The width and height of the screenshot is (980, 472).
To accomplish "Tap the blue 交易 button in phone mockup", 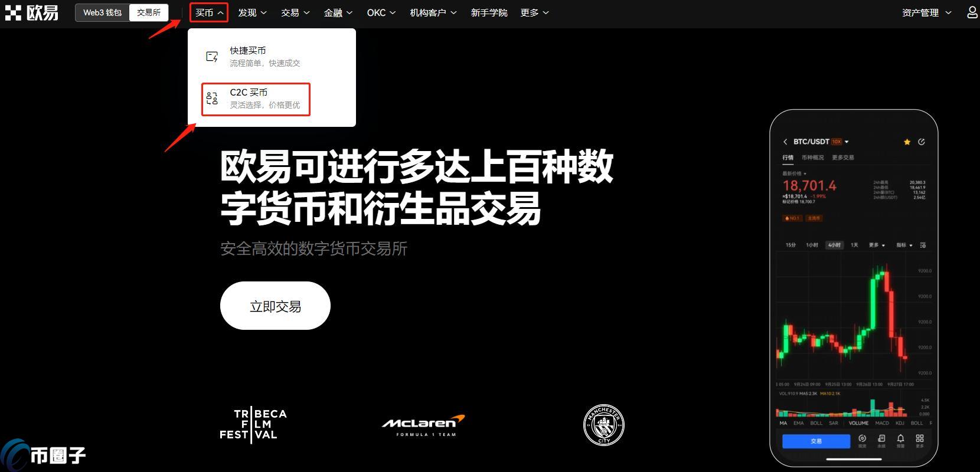I will [816, 441].
